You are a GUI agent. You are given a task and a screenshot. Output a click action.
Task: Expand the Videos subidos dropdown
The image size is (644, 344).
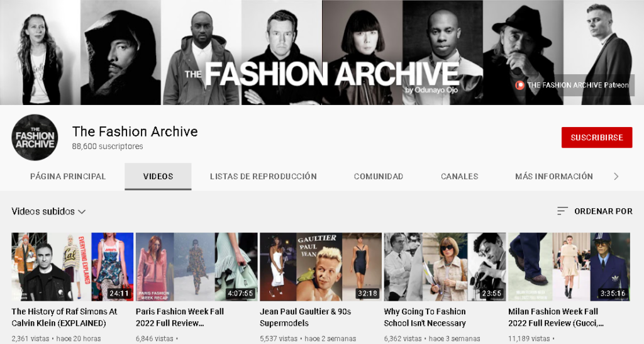(x=48, y=211)
